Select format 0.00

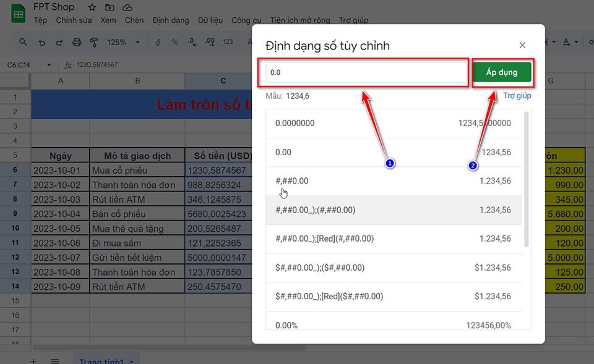tap(394, 152)
